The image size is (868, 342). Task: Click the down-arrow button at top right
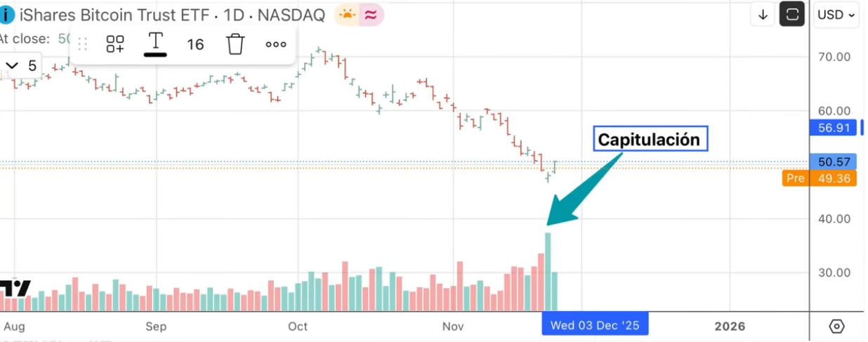pyautogui.click(x=762, y=15)
